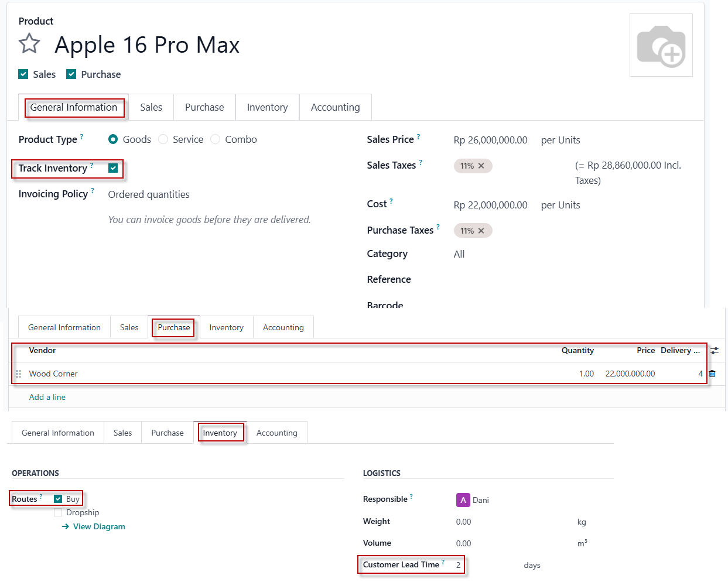Image resolution: width=728 pixels, height=582 pixels.
Task: Switch to the Sales tab beside General Information, top form
Action: point(151,107)
